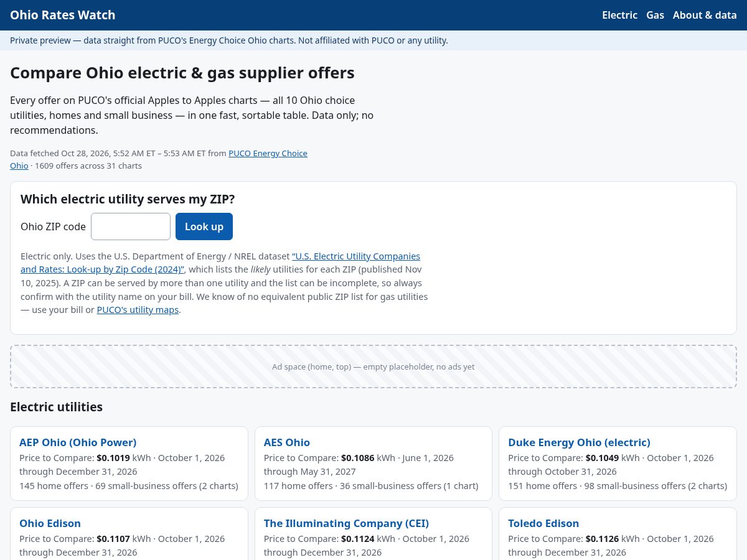Open Duke Energy Ohio (electric) card
This screenshot has width=747, height=560.
[x=618, y=464]
